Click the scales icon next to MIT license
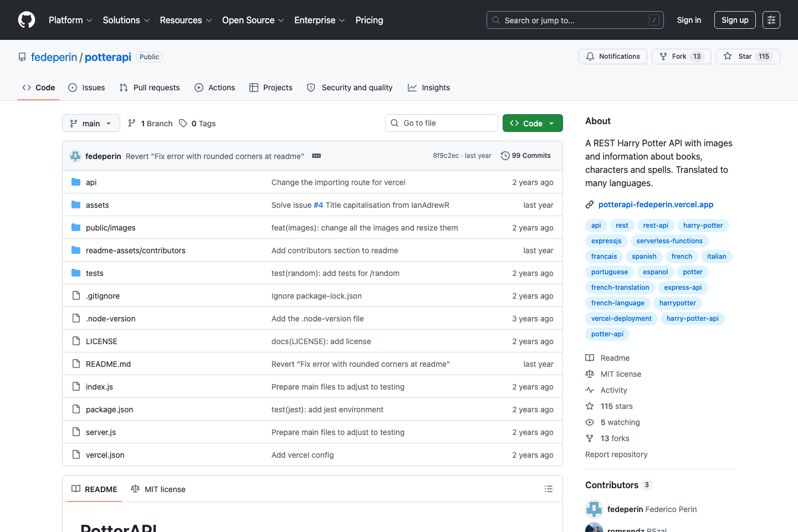Screen dimensions: 798x532 click(x=590, y=374)
